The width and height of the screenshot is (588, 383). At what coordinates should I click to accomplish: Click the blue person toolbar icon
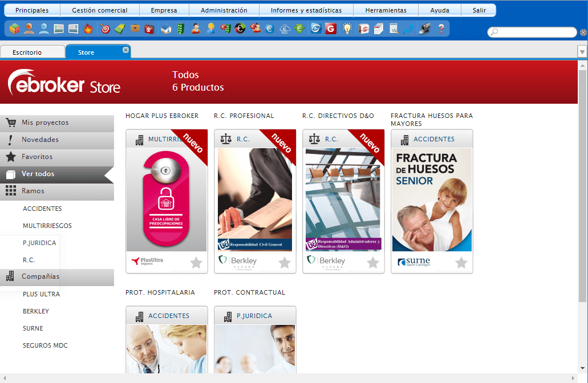pos(44,29)
